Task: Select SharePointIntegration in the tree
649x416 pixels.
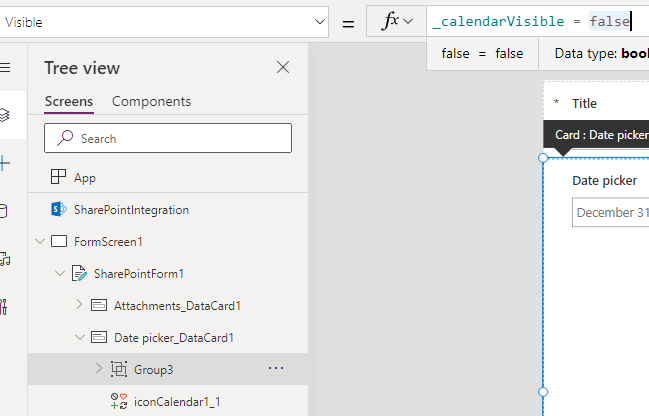Action: tap(131, 210)
